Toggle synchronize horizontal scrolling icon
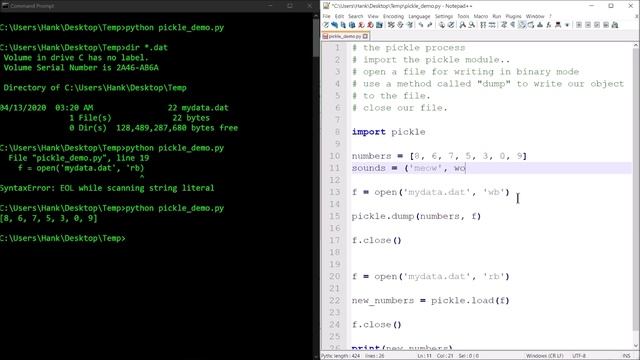 [492, 25]
